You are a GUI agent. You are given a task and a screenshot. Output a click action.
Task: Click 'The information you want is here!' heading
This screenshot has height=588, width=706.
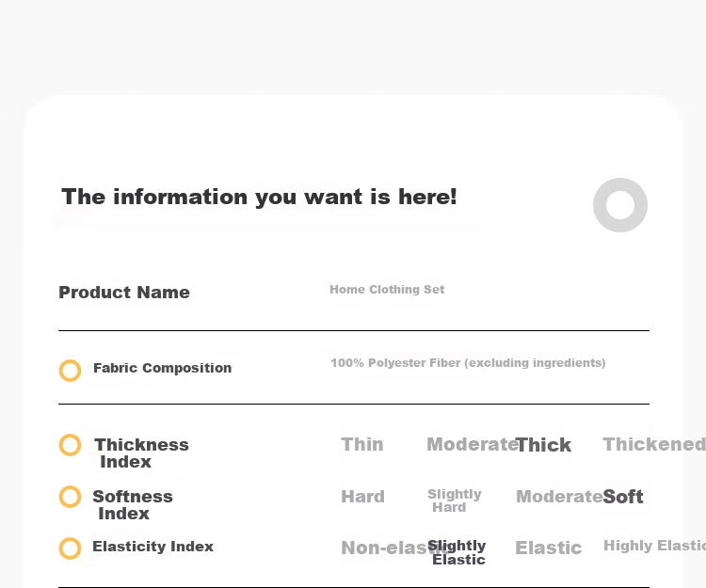tap(259, 197)
